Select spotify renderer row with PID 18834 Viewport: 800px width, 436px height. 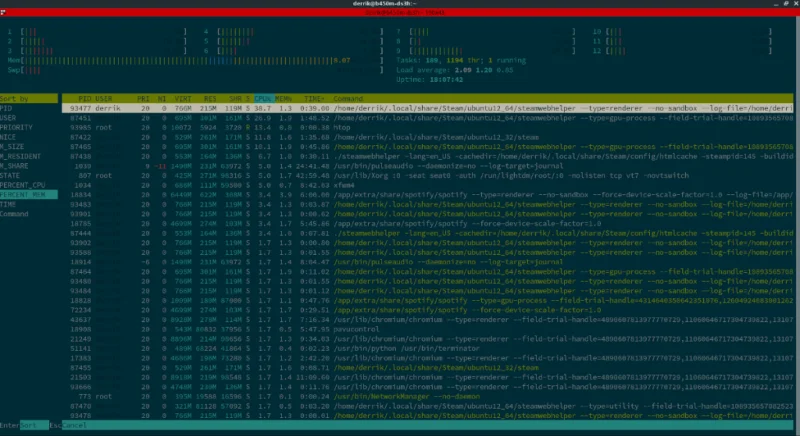tap(428, 195)
